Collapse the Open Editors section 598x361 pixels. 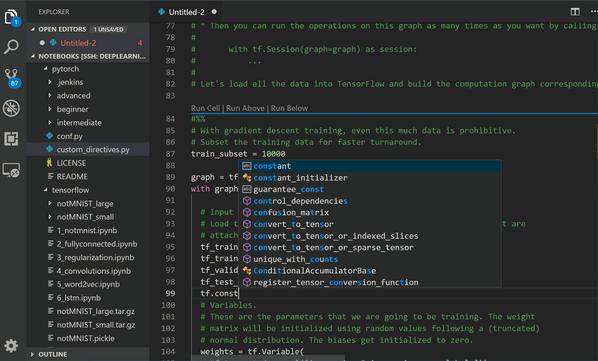tap(33, 29)
